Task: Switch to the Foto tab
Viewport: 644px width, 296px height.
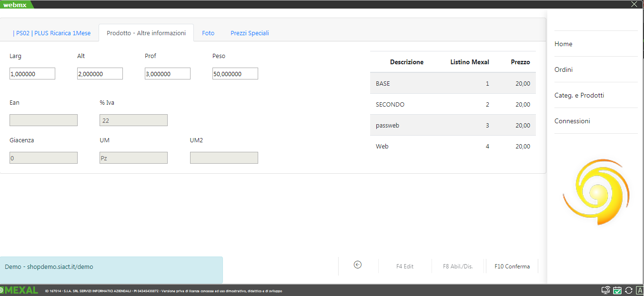Action: click(208, 33)
